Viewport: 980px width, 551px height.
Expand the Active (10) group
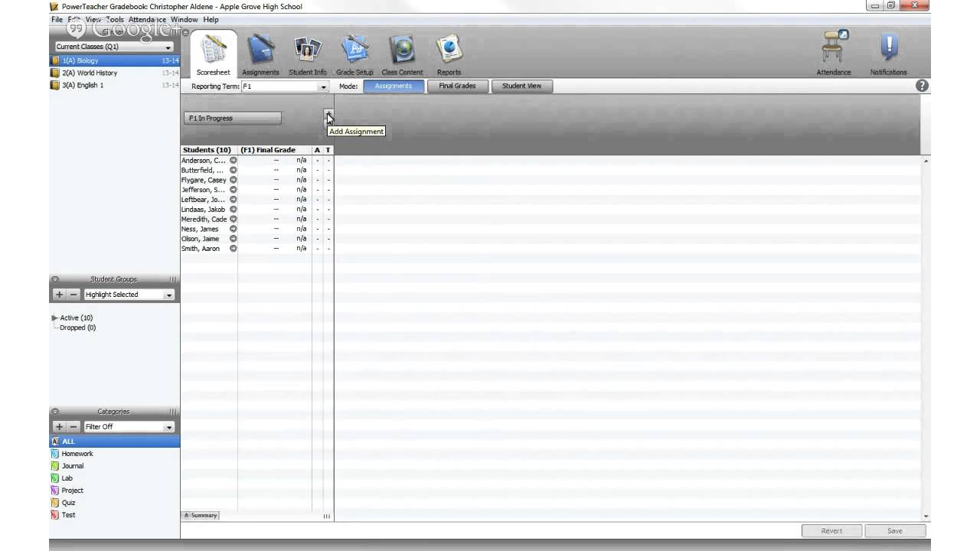[55, 318]
